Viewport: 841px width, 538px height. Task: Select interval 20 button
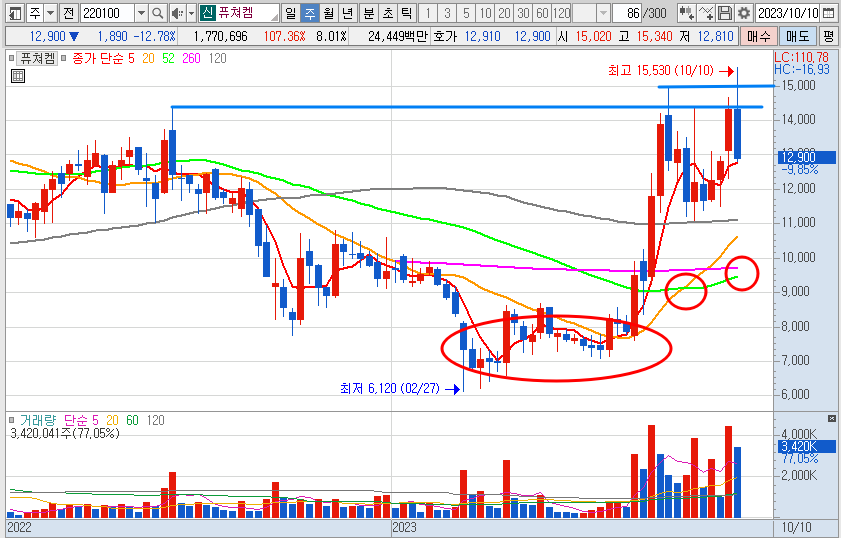(x=504, y=13)
